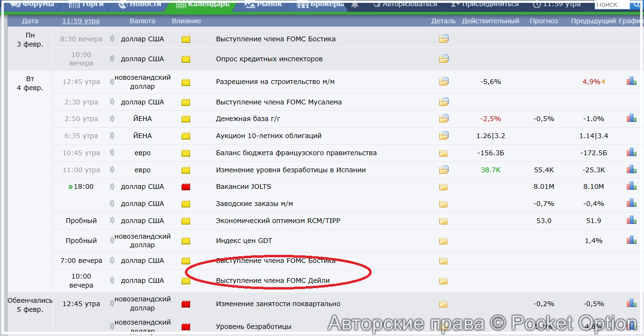Viewport: 644px width, 336px height.
Task: Switch to the Новости tab
Action: [140, 4]
